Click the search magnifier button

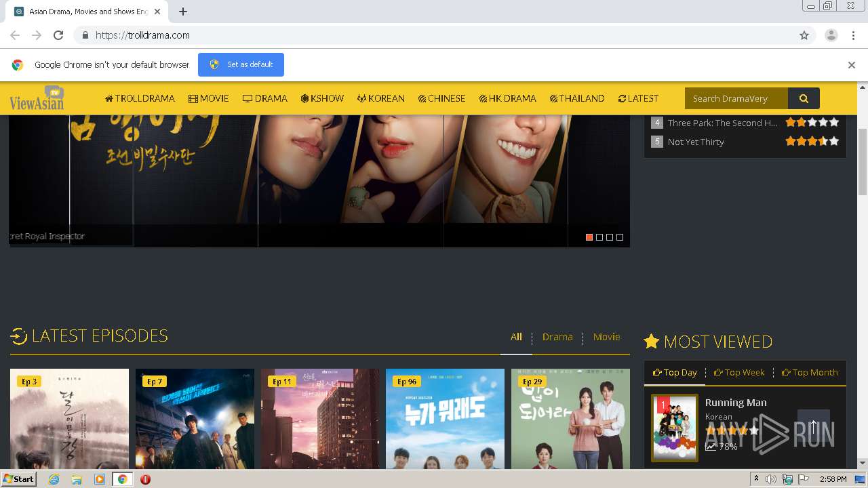pos(804,98)
